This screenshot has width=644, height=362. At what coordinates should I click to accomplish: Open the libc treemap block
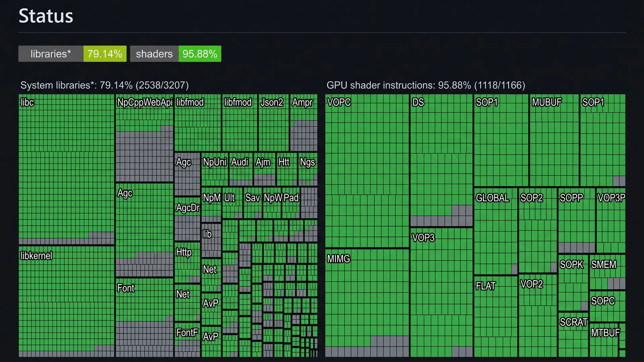tap(66, 169)
